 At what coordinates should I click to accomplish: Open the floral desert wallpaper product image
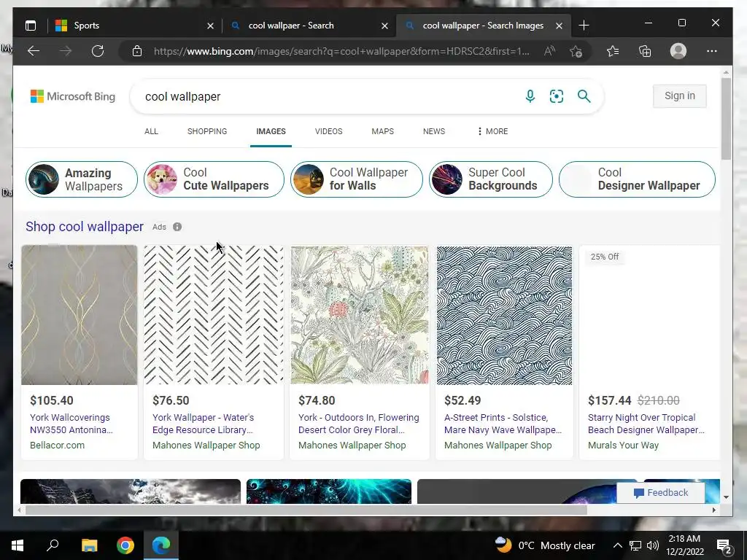[359, 315]
